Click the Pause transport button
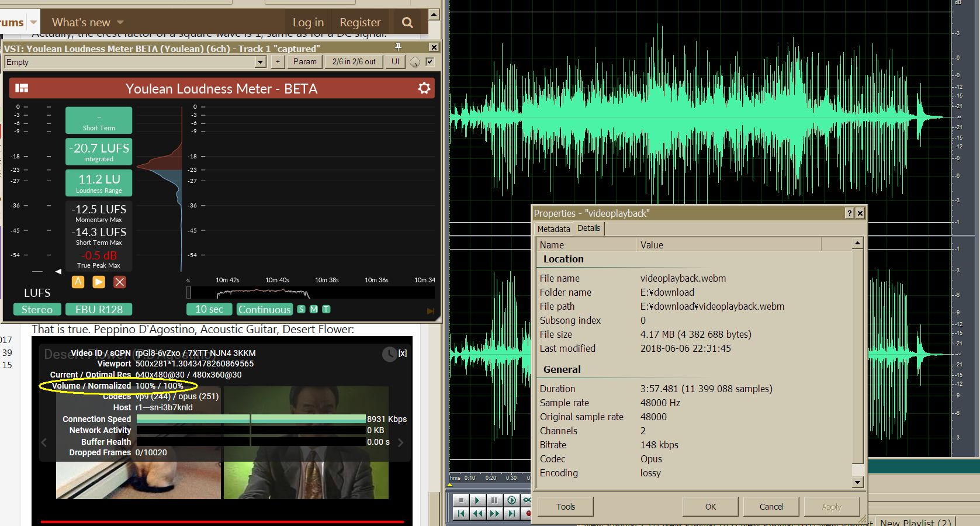 pyautogui.click(x=494, y=500)
